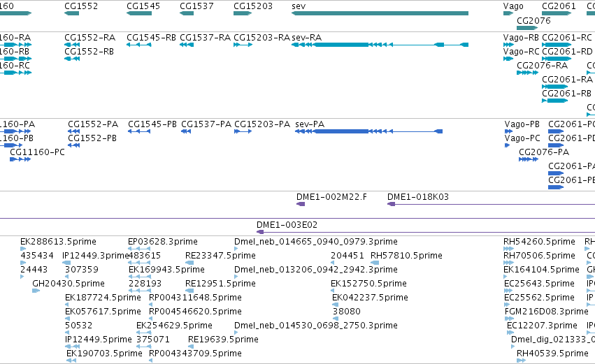Select EST RE12951.5prime
The image size is (595, 364).
[189, 291]
